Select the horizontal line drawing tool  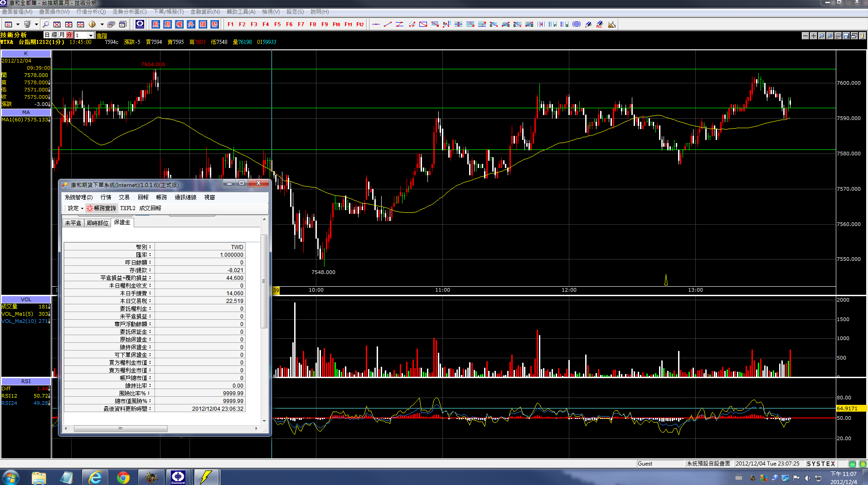click(x=376, y=24)
